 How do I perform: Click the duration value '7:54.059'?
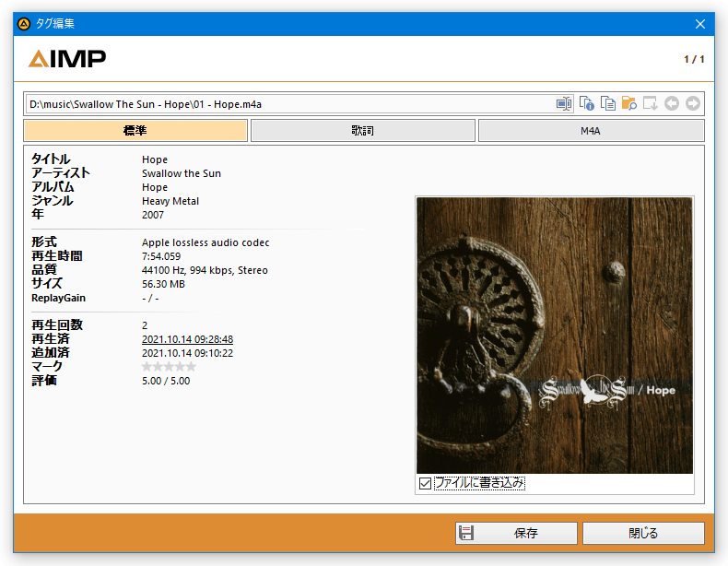pyautogui.click(x=161, y=256)
